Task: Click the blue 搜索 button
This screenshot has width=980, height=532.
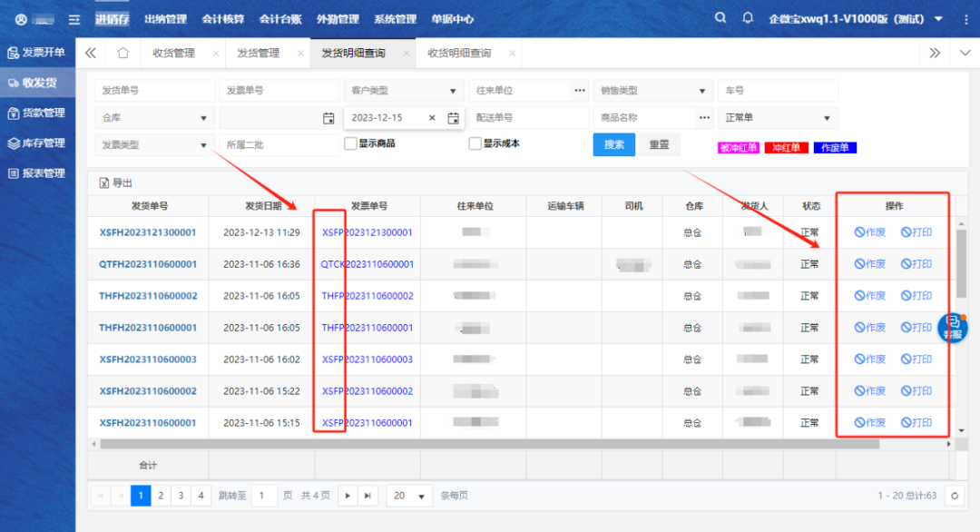Action: pyautogui.click(x=613, y=144)
